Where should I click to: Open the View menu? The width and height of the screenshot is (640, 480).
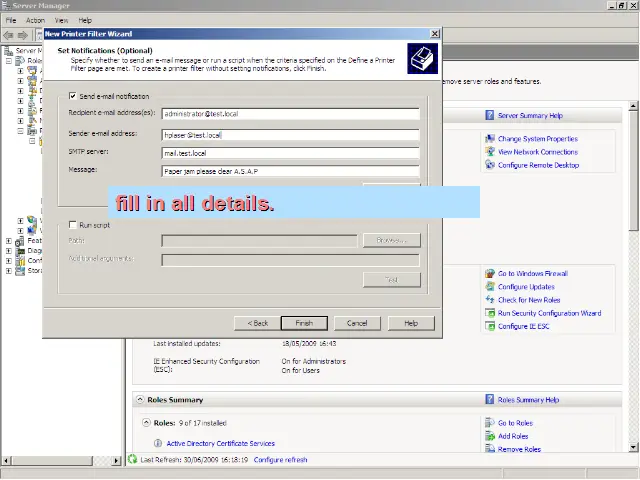[61, 20]
